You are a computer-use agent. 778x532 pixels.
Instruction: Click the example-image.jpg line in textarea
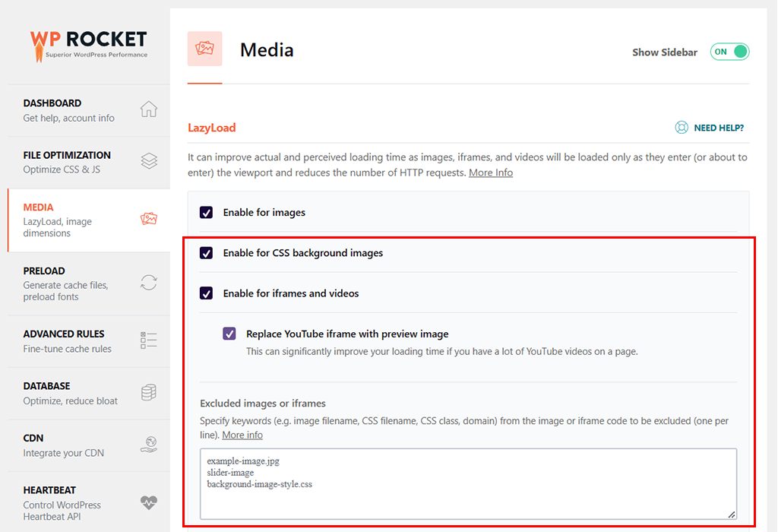243,461
